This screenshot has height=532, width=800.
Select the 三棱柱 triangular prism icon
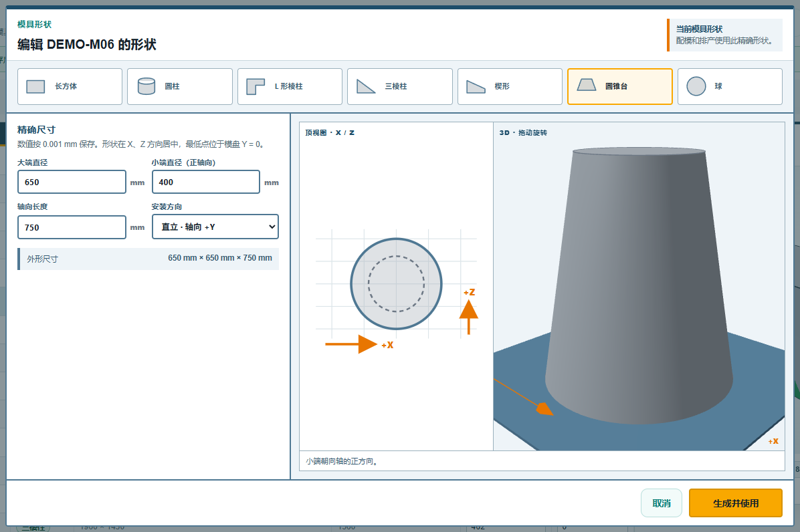pyautogui.click(x=366, y=87)
